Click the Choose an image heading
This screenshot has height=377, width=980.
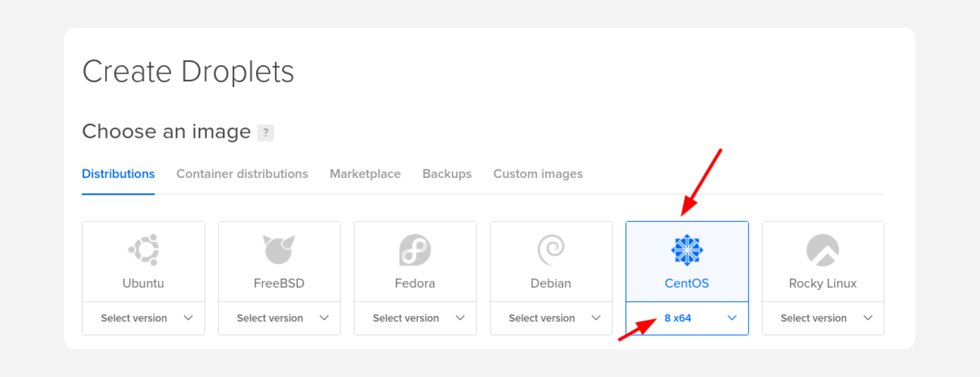[166, 131]
